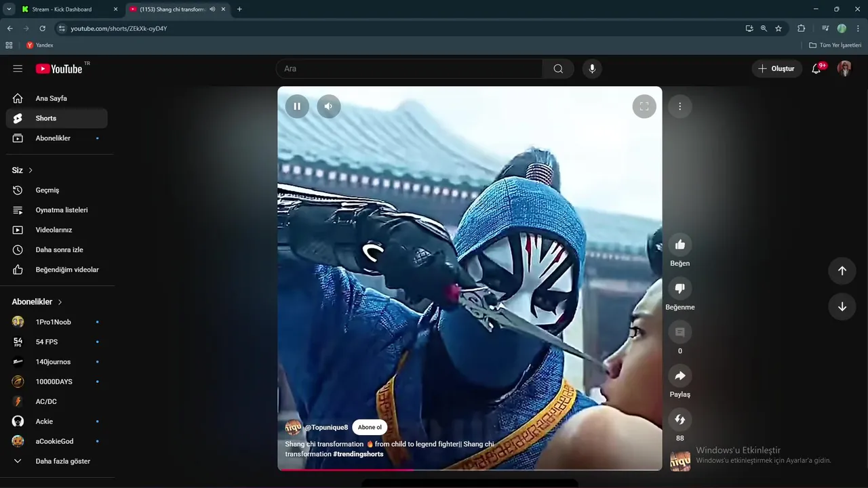Open the 10000DAYS subscription
Screen dimensions: 868x488
tap(57, 382)
